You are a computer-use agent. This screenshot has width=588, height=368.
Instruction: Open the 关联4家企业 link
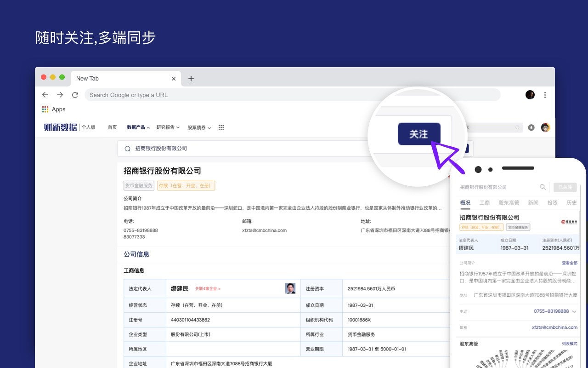pos(208,289)
